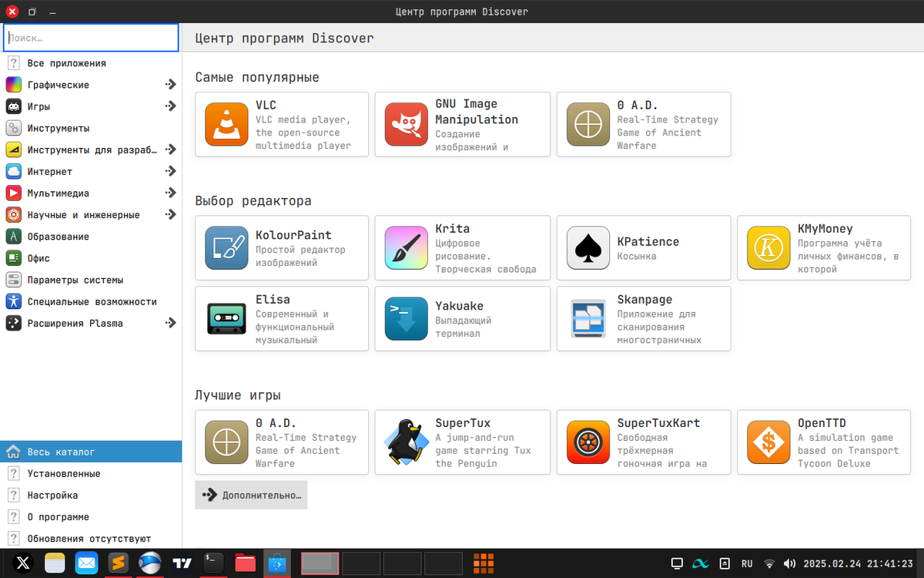Open the terminal from the taskbar
Screen dimensions: 924x578
[213, 563]
